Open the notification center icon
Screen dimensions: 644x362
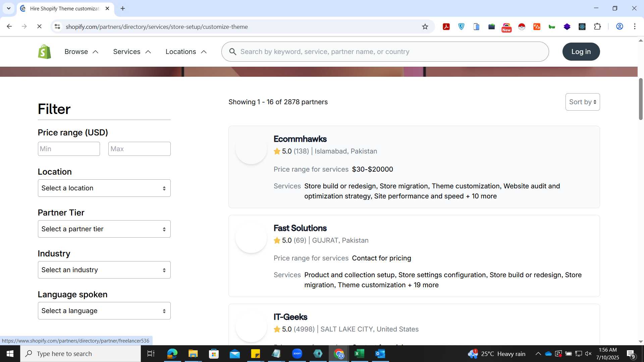631,354
